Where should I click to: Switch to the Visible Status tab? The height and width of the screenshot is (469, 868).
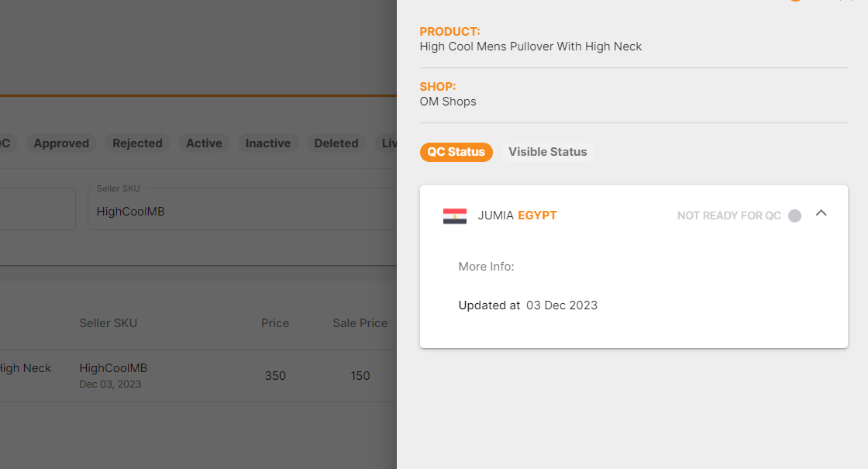pos(547,152)
